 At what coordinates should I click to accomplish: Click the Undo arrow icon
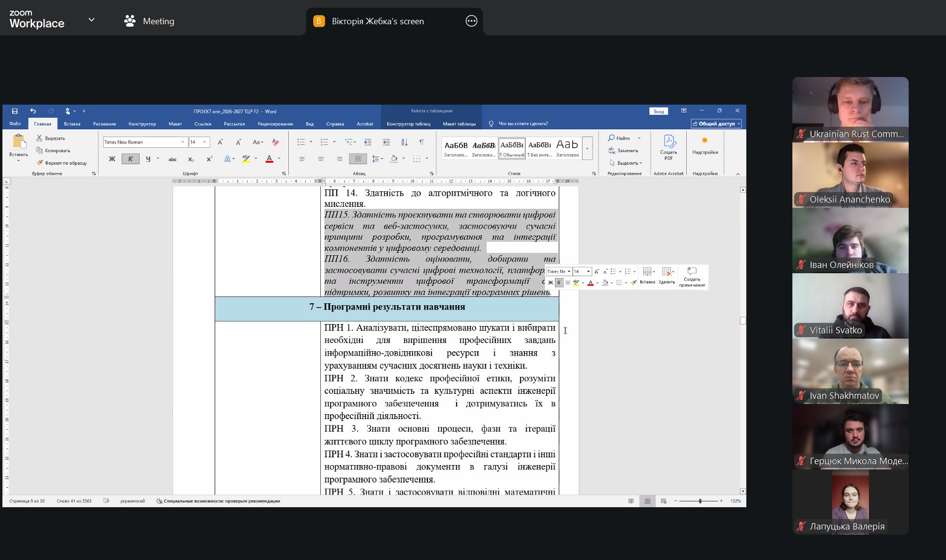tap(33, 111)
